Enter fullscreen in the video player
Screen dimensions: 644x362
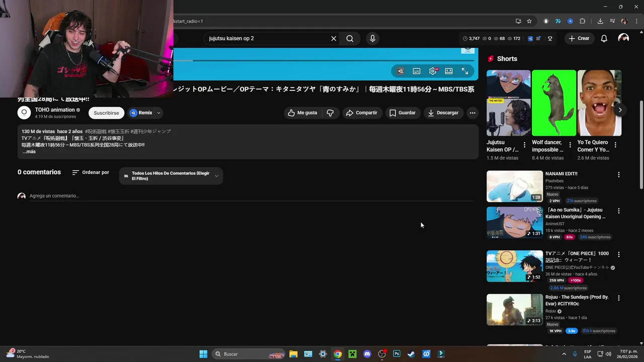tap(465, 71)
